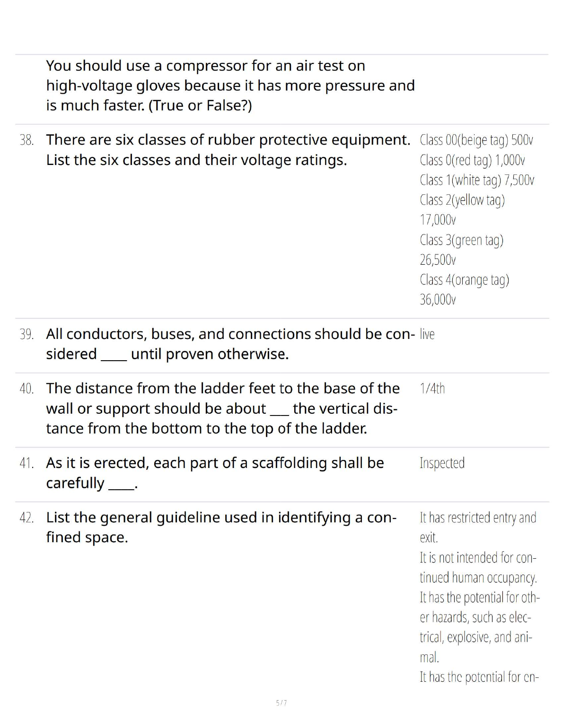The image size is (563, 728).
Task: Click the compressor air test True/False question
Action: [230, 86]
